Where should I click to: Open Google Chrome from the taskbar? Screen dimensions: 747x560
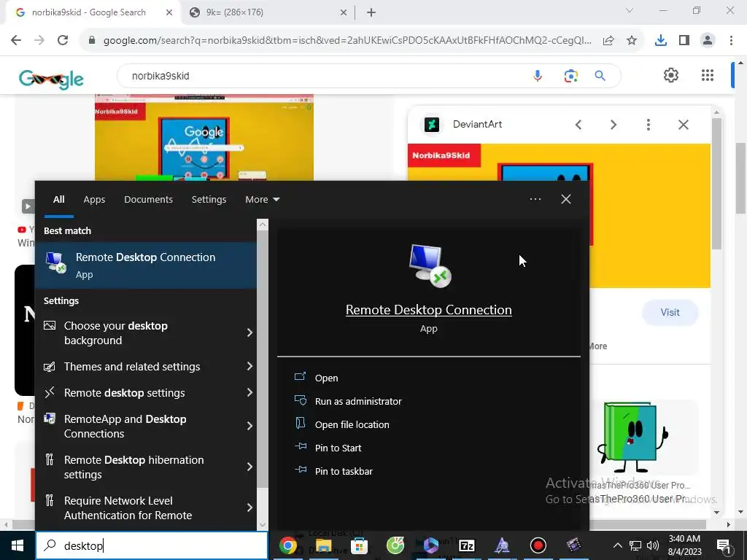pos(287,545)
